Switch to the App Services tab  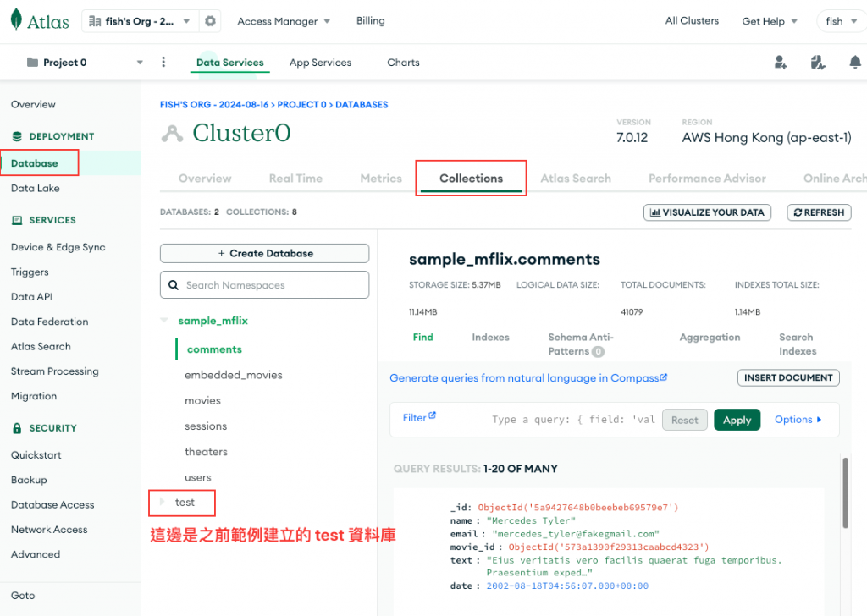320,63
